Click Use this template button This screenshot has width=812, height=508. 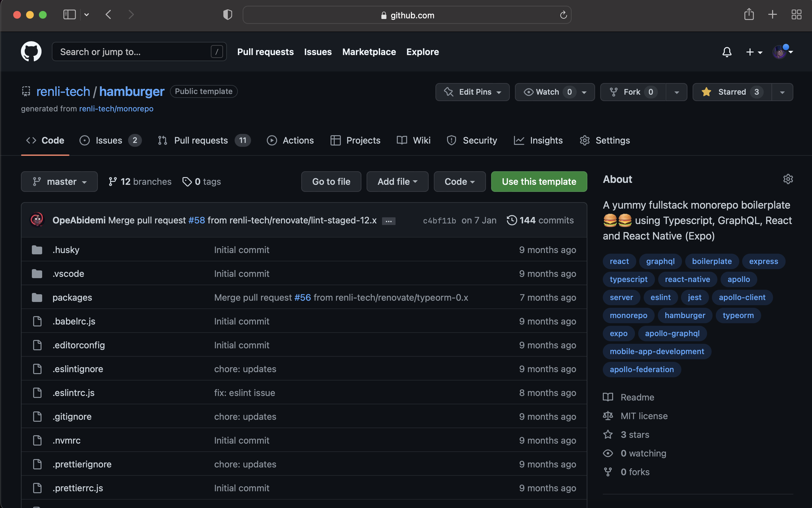(x=539, y=182)
